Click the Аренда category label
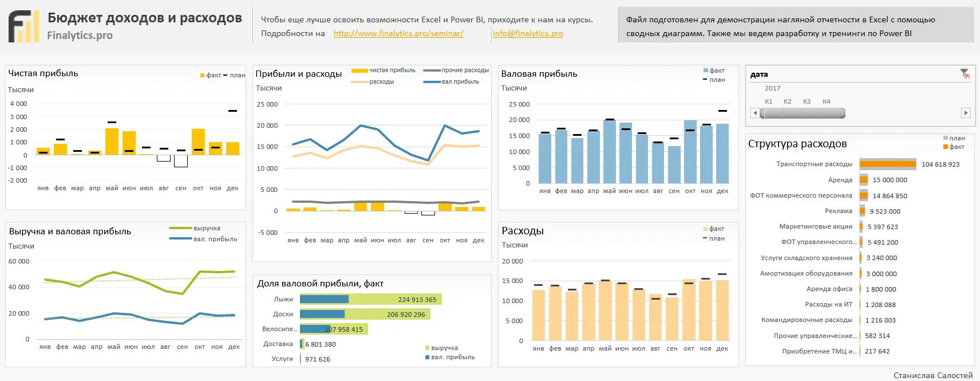 click(x=840, y=180)
